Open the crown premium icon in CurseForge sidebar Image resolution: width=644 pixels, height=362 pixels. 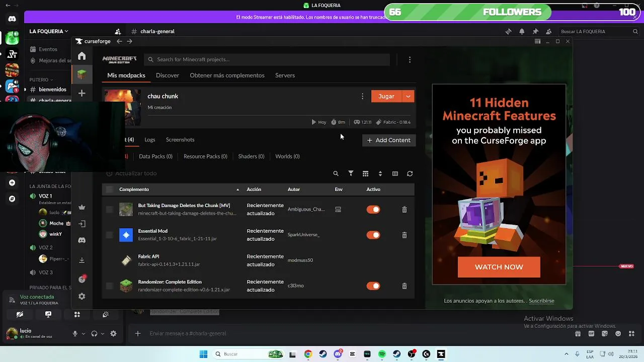82,207
